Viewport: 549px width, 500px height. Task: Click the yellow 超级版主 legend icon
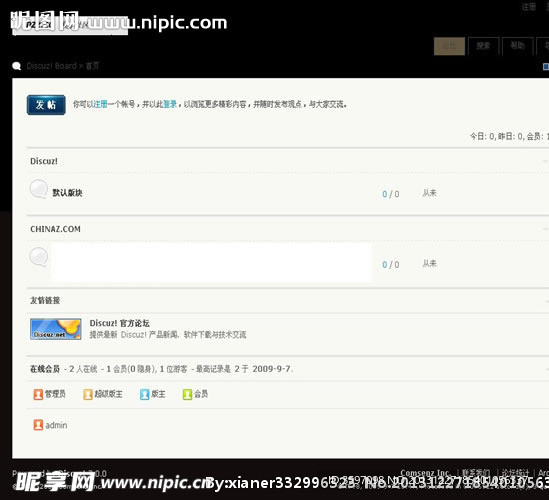click(88, 394)
